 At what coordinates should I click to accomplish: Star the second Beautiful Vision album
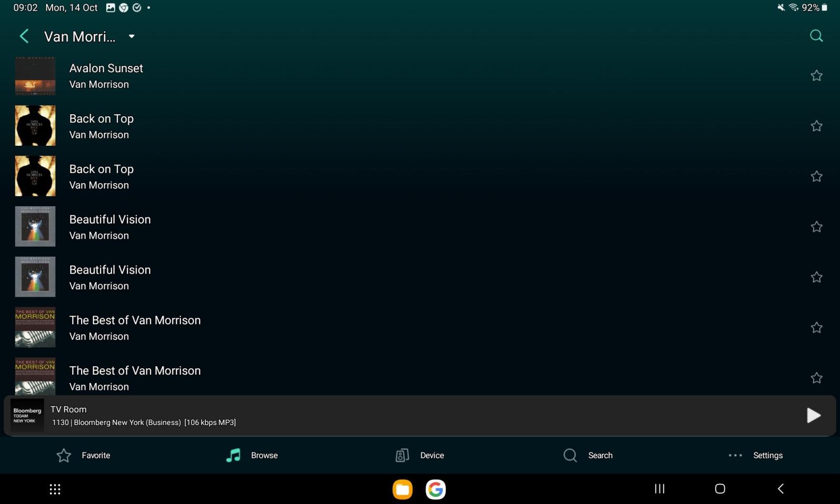[x=816, y=277]
